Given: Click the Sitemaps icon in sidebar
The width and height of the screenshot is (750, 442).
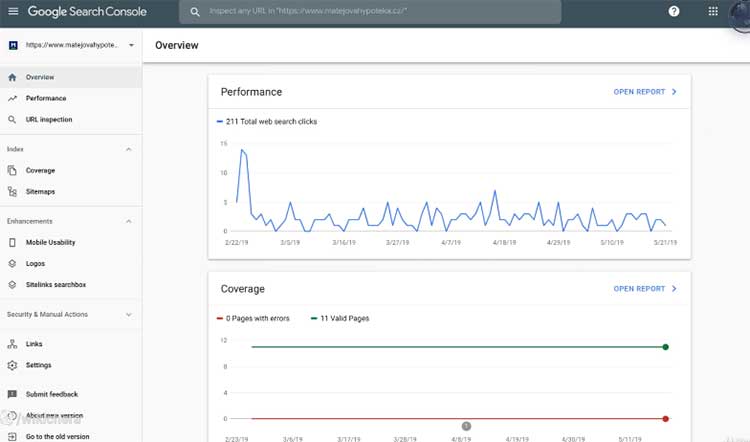Looking at the screenshot, I should click(x=12, y=191).
